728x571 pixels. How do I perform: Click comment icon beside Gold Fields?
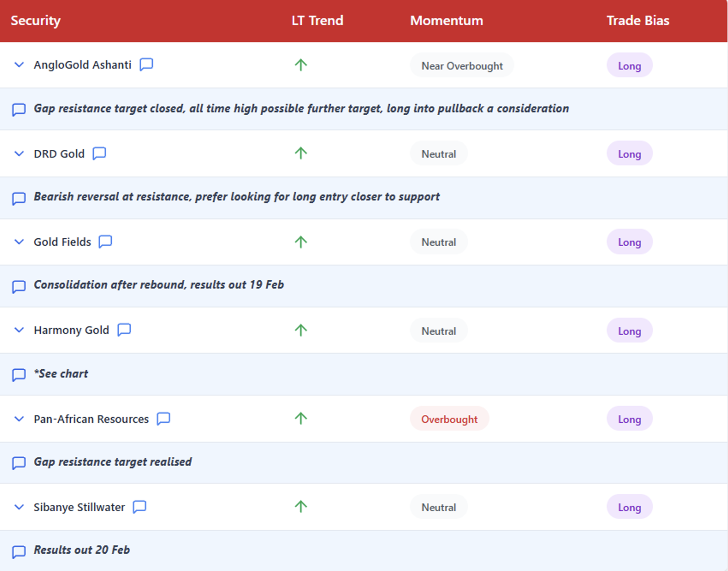tap(105, 242)
